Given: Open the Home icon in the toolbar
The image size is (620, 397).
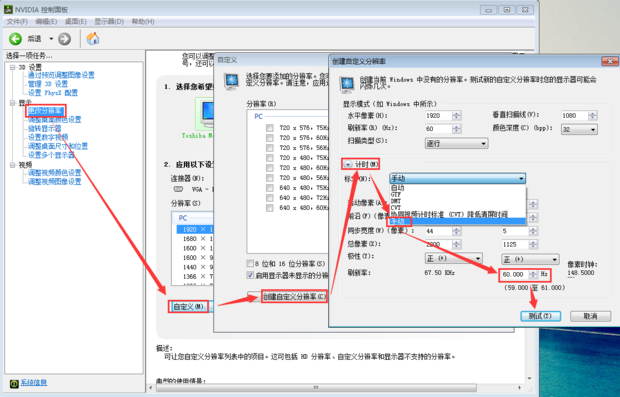Looking at the screenshot, I should coord(93,38).
